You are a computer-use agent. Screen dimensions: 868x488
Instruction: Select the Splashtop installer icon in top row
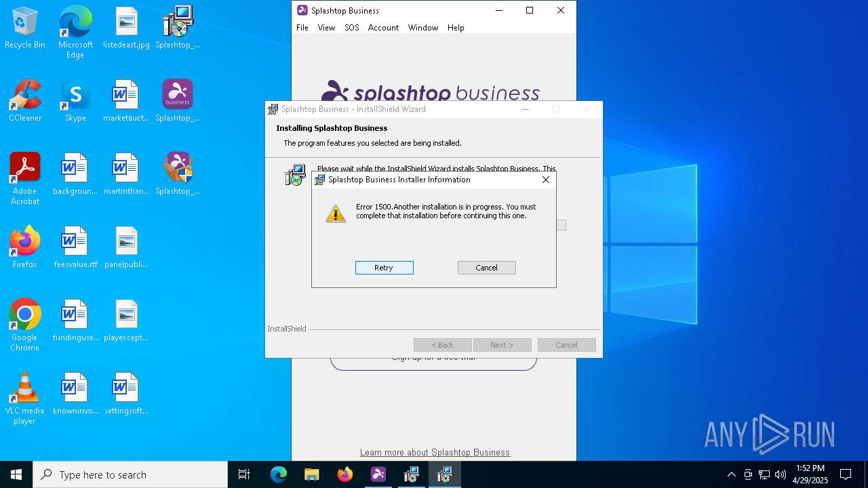(x=178, y=28)
